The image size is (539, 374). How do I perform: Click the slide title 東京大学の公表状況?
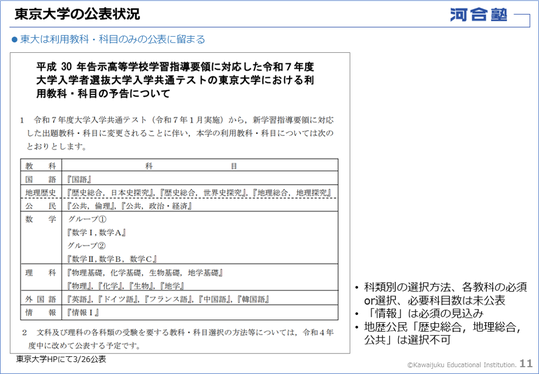(x=77, y=14)
